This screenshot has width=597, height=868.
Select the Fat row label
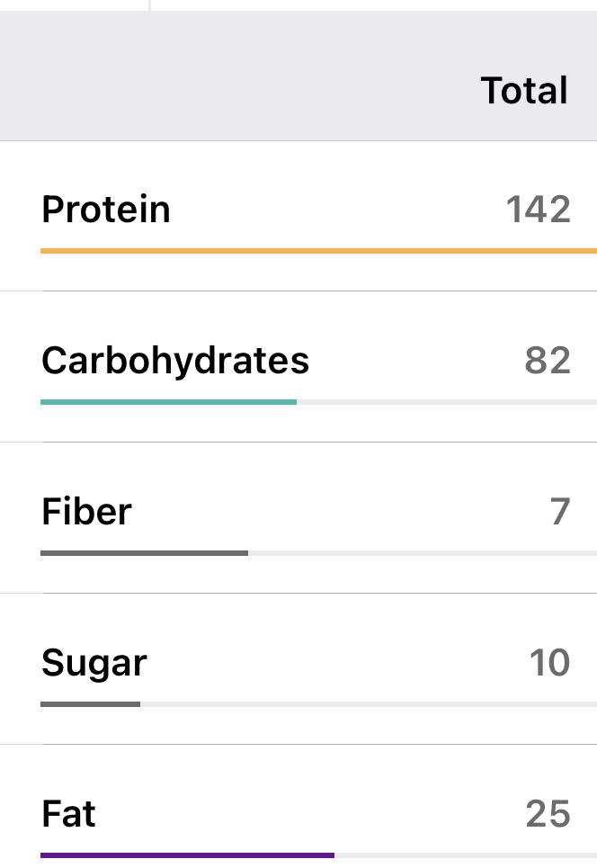click(x=68, y=814)
